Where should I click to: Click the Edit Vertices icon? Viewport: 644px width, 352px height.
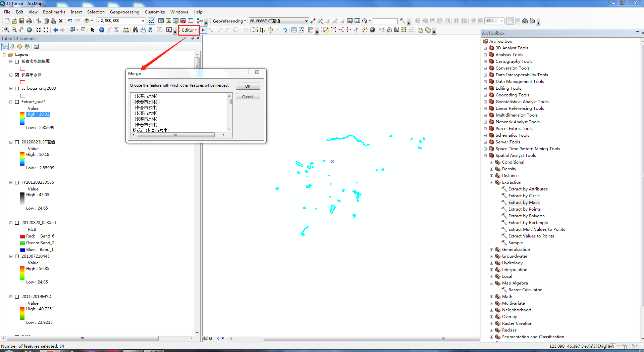255,30
